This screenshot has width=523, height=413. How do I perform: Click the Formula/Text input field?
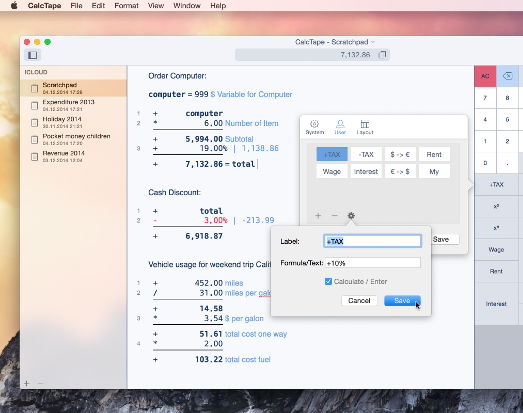click(x=372, y=263)
